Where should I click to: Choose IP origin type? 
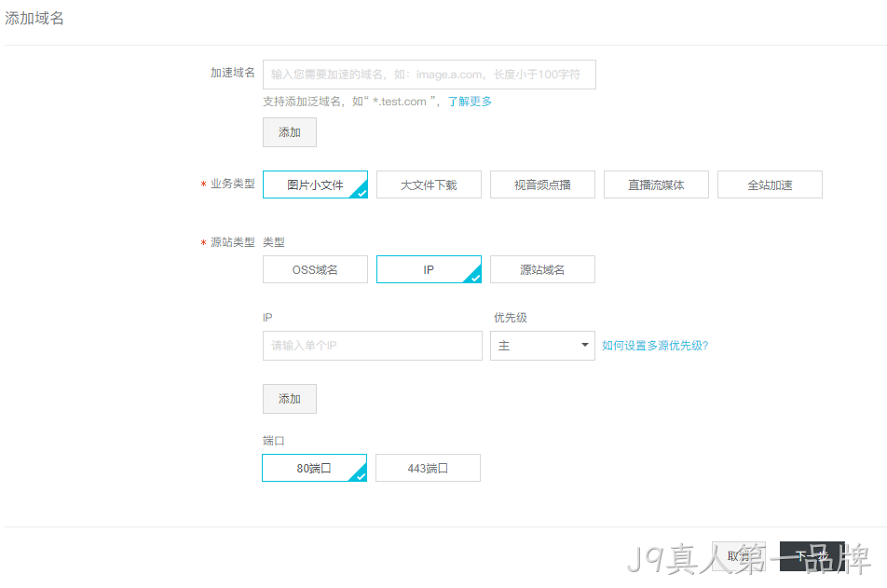(429, 269)
